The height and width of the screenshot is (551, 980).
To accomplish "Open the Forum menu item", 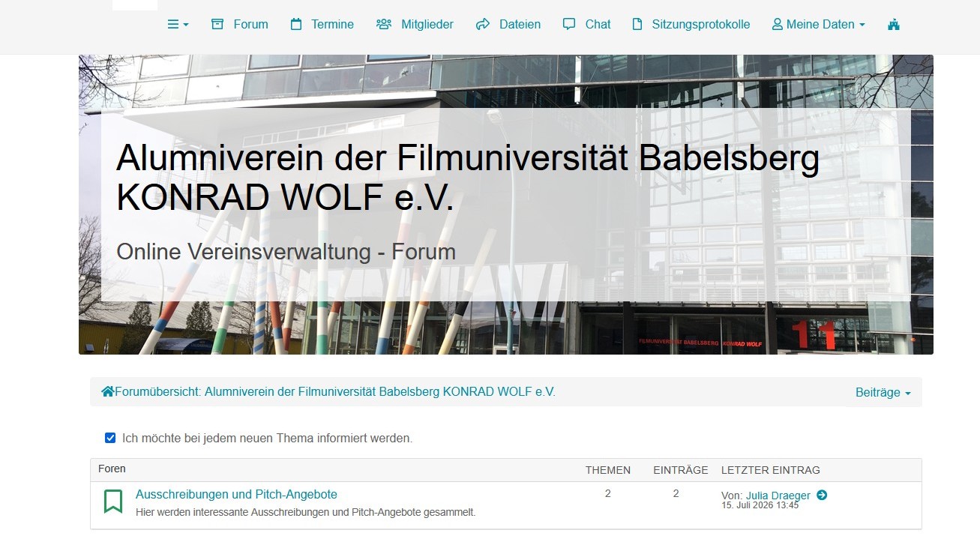I will coord(250,24).
